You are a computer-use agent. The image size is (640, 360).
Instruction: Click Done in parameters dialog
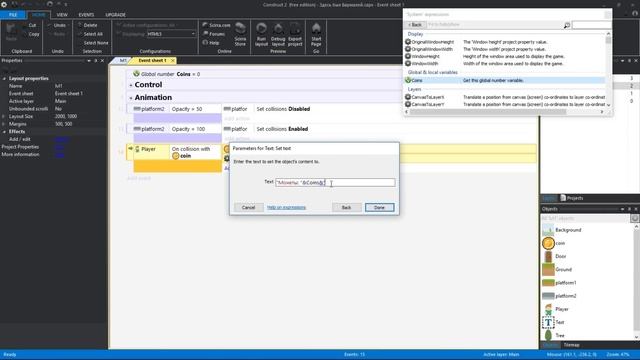379,208
